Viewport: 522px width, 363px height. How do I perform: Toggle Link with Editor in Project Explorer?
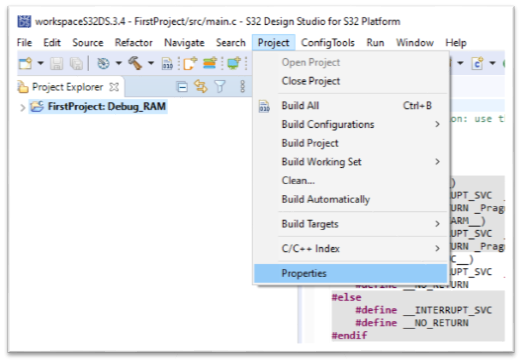(201, 87)
